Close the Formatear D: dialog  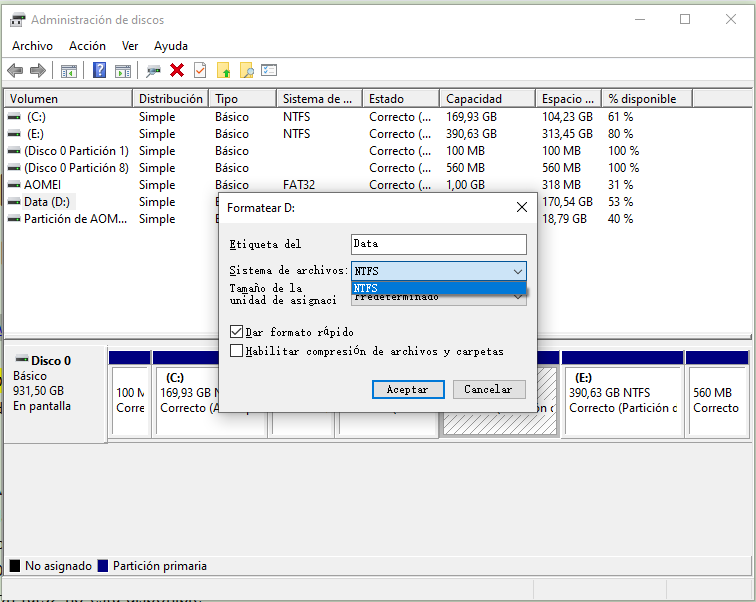tap(521, 207)
